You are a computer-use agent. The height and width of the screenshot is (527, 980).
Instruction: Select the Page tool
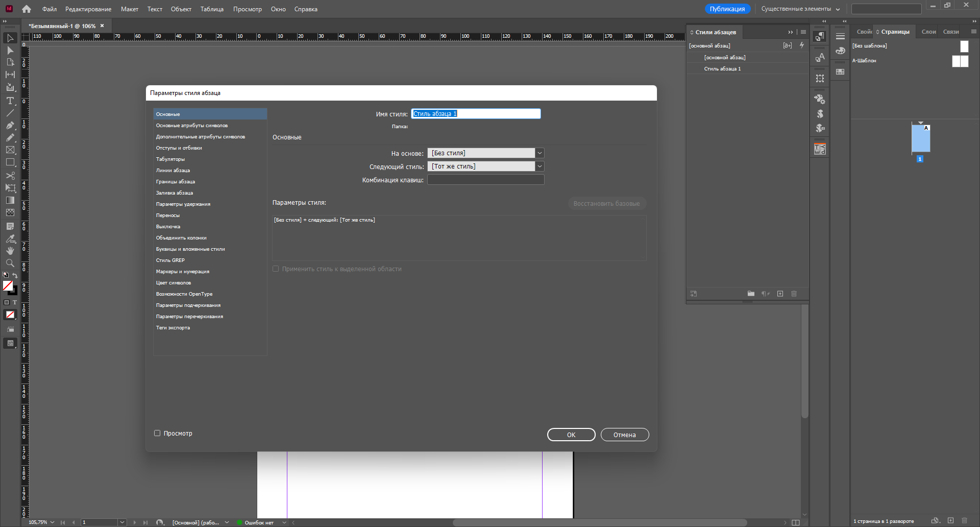10,62
